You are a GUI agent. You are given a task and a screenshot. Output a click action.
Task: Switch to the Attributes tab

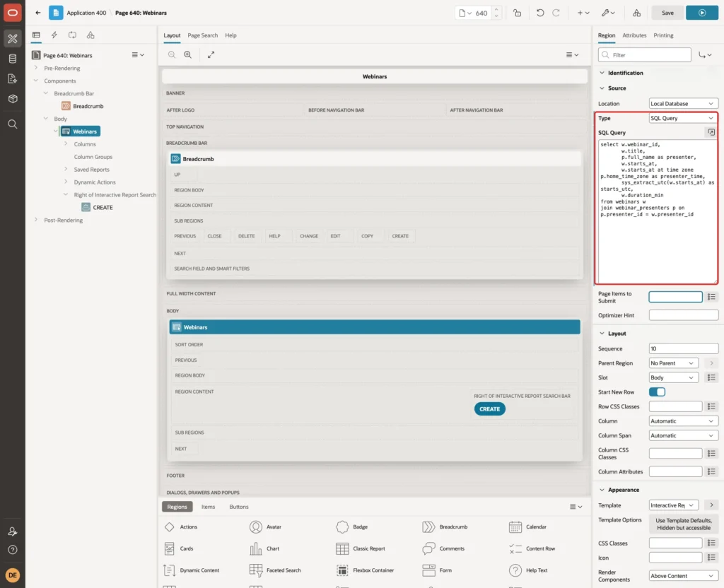pos(634,35)
